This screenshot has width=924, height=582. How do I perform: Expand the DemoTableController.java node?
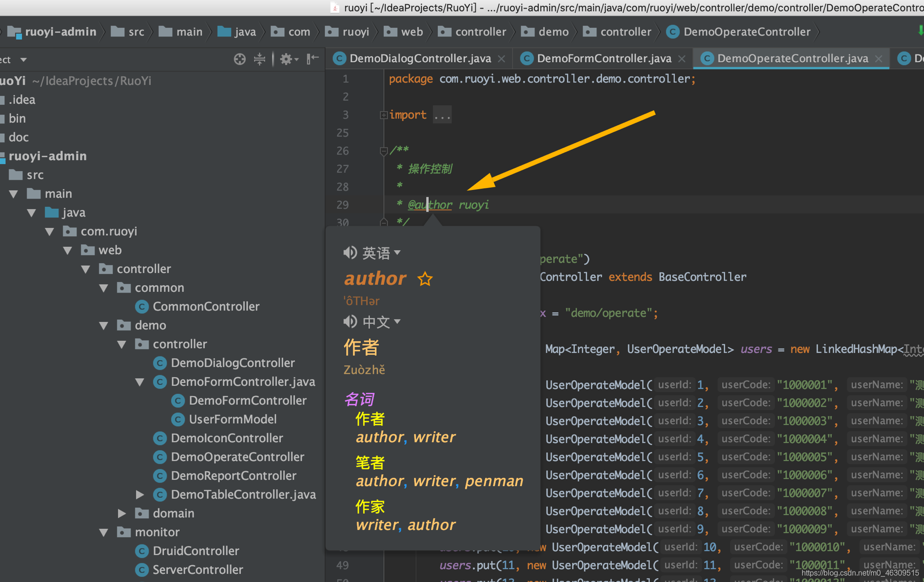140,495
